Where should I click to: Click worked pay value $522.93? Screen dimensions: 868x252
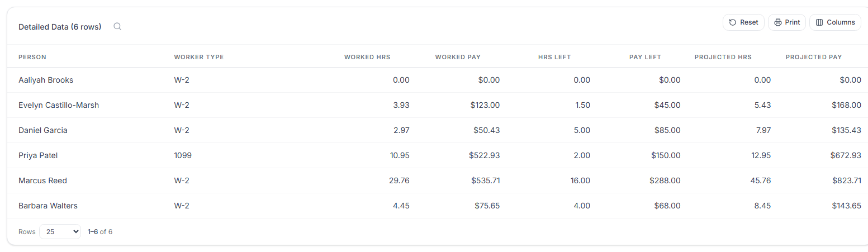(x=485, y=155)
